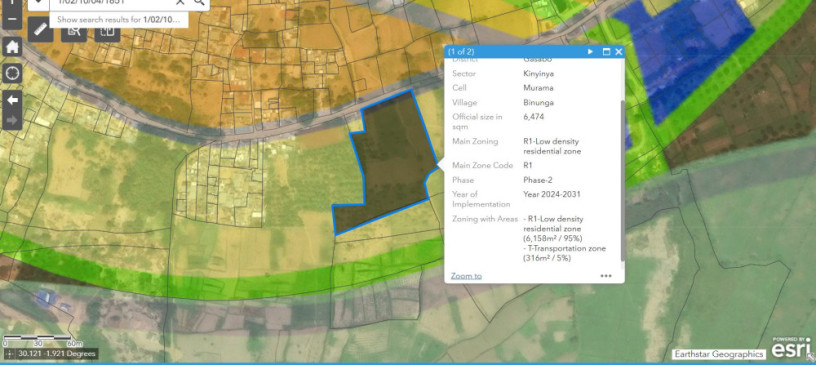Select the Phase value Phase-2
816x365 pixels.
tap(538, 180)
